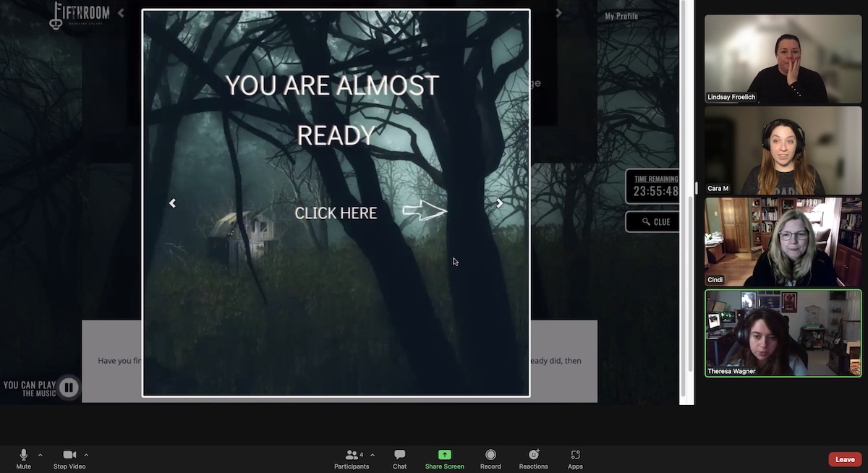
Task: Expand the Participants options caret
Action: [x=373, y=455]
